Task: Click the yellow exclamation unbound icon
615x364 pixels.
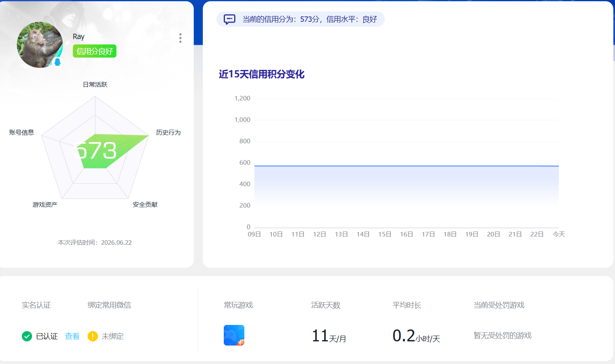Action: (93, 336)
